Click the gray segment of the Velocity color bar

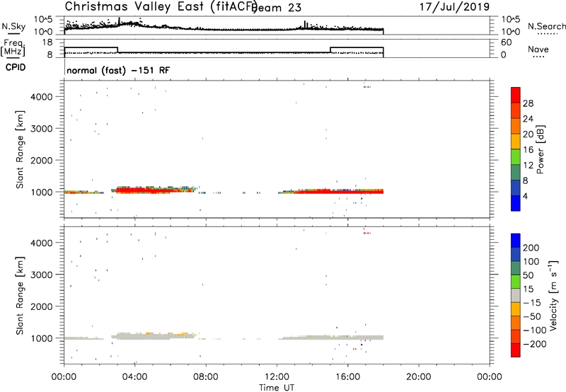point(516,295)
